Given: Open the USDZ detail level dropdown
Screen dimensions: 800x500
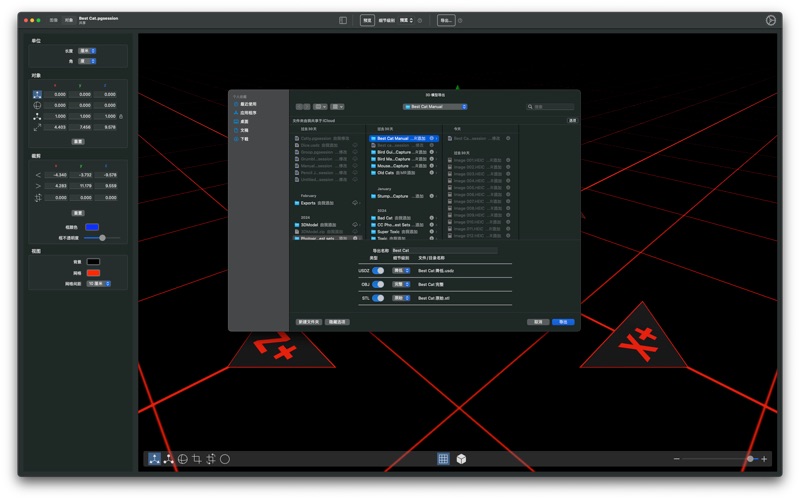Looking at the screenshot, I should coord(402,270).
